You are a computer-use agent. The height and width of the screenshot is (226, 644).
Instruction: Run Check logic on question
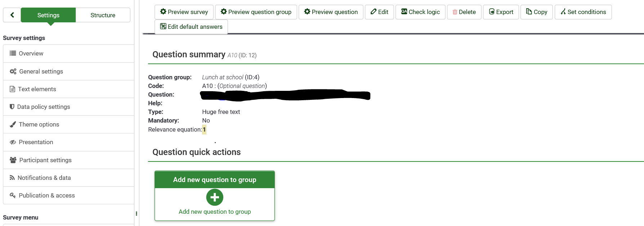[x=420, y=12]
